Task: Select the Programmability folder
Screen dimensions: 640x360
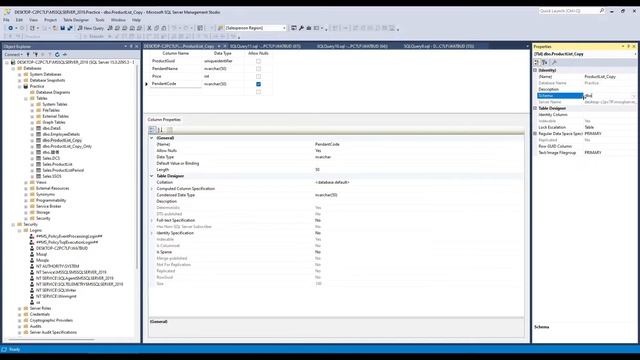Action: pyautogui.click(x=51, y=200)
